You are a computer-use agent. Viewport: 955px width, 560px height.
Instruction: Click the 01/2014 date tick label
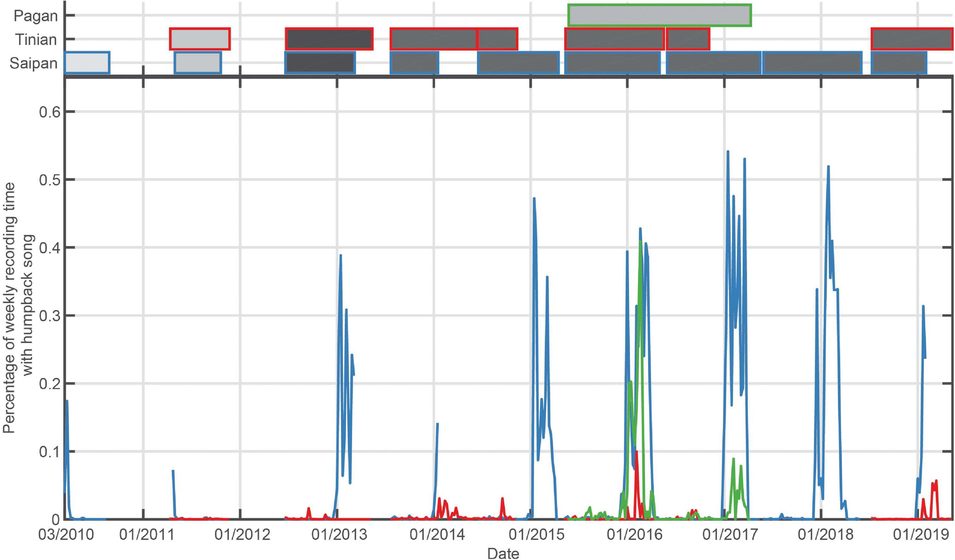click(x=437, y=535)
